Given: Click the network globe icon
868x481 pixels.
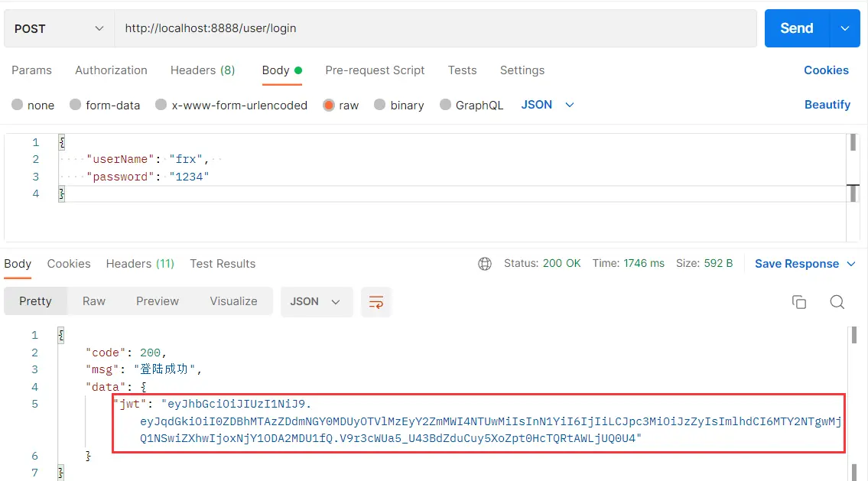Looking at the screenshot, I should pos(484,264).
